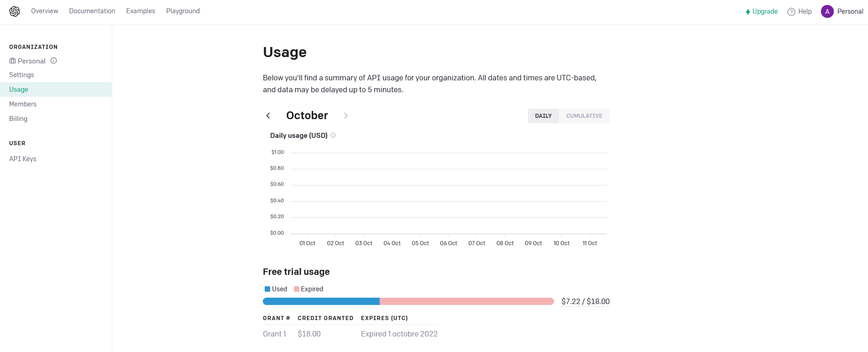Select the Usage entry in the sidebar
The width and height of the screenshot is (868, 352).
coord(18,89)
